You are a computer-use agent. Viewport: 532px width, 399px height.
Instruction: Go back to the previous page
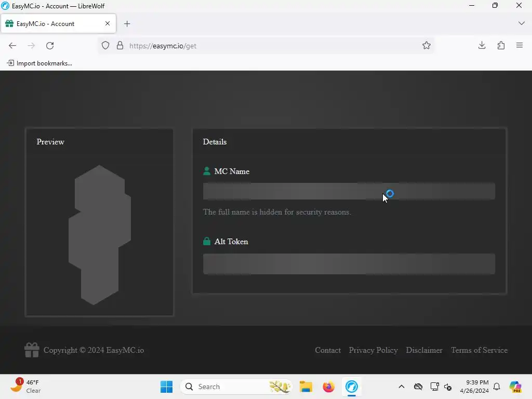[x=12, y=46]
